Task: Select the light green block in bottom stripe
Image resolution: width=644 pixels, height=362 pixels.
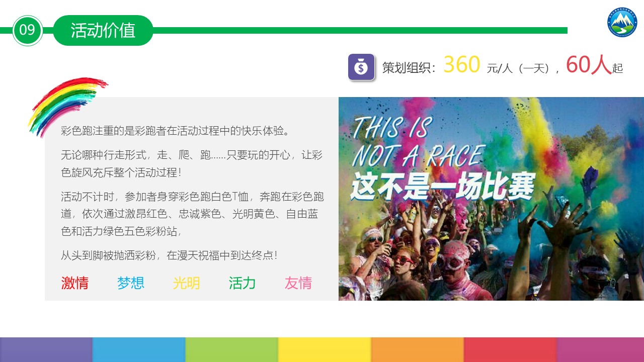Action: click(232, 349)
